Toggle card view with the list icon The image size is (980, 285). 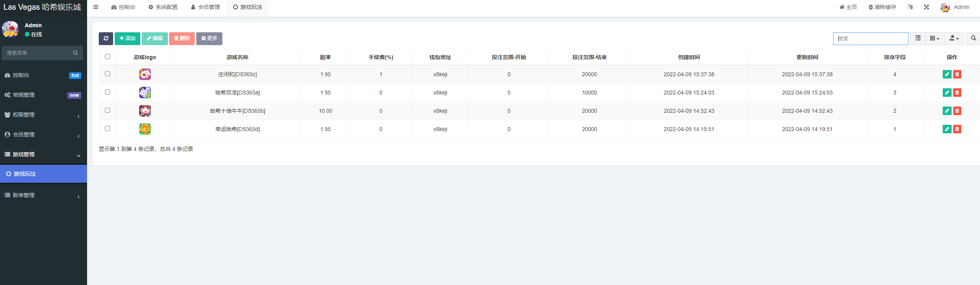pyautogui.click(x=918, y=38)
